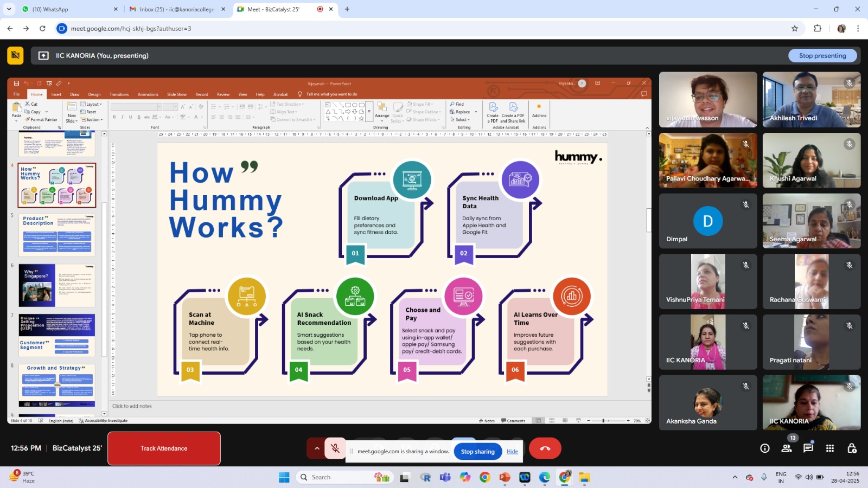Screen dimensions: 868x488
Task: Open the Add-ins button
Action: tap(539, 110)
